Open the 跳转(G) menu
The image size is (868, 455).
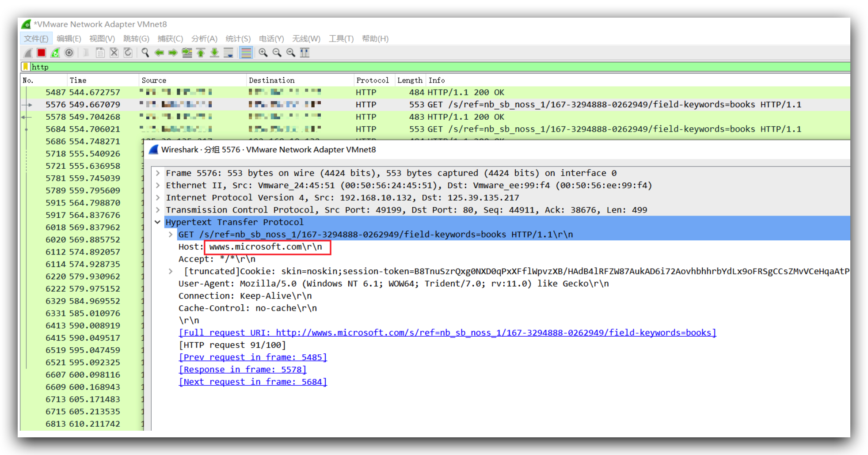[136, 39]
